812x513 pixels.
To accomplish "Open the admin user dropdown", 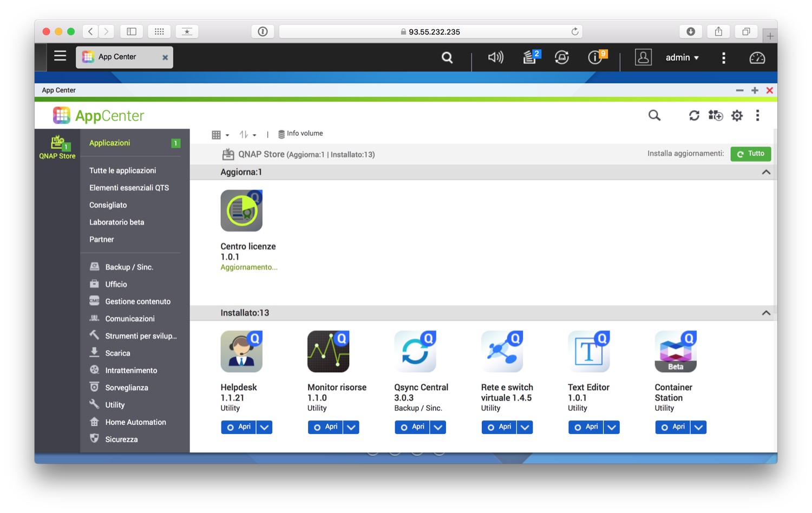I will [x=682, y=57].
